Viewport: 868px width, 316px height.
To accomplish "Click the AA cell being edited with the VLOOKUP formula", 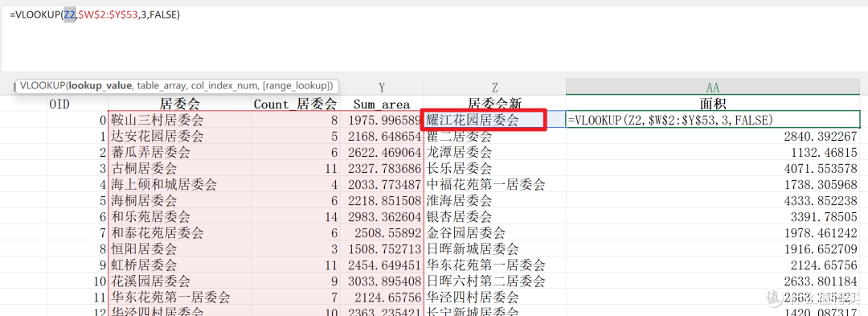I will [713, 120].
